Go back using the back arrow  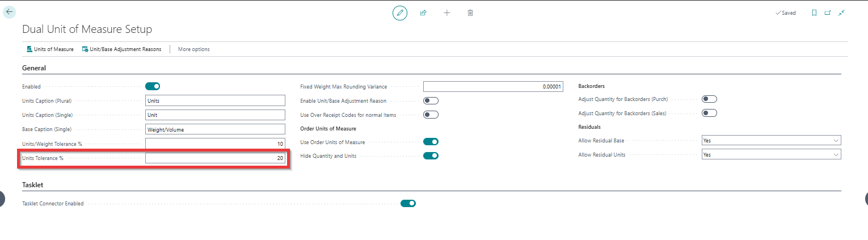click(10, 12)
